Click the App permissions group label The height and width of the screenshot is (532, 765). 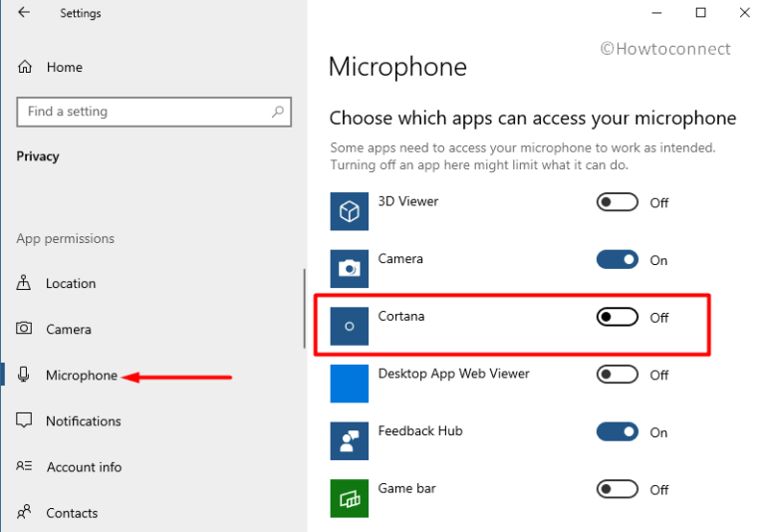click(x=66, y=238)
